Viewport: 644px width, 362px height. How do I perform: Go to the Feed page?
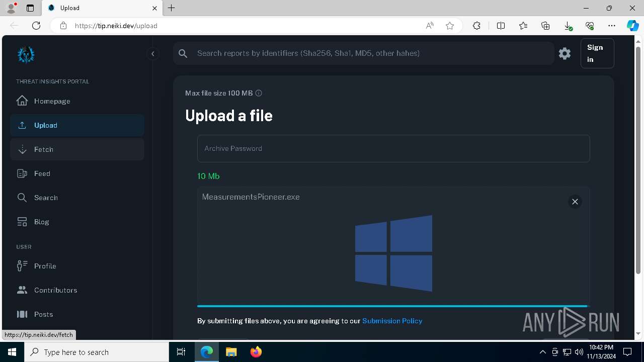click(x=77, y=173)
